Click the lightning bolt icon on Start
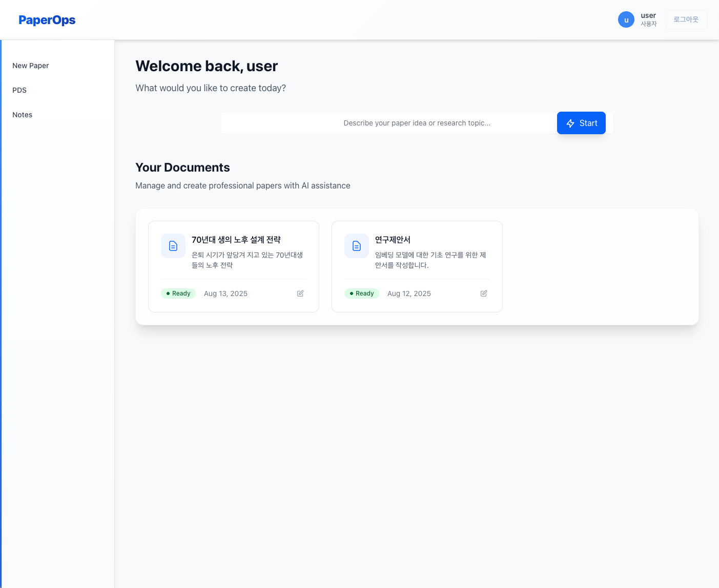The image size is (719, 588). [x=570, y=123]
